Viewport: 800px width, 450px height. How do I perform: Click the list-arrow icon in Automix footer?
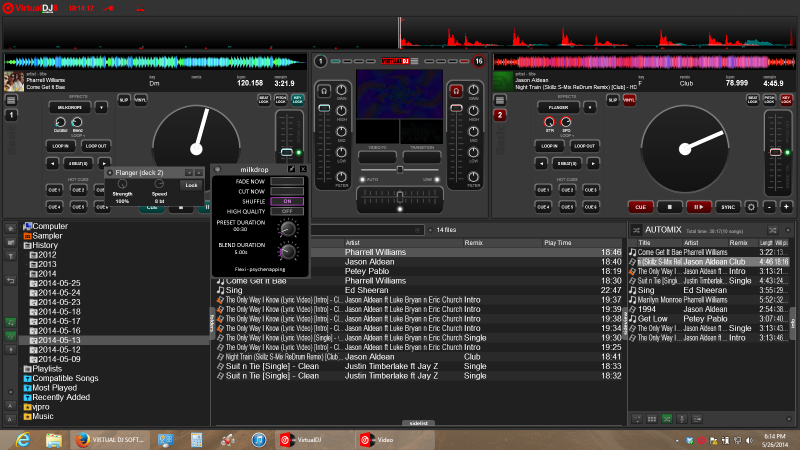pos(697,419)
